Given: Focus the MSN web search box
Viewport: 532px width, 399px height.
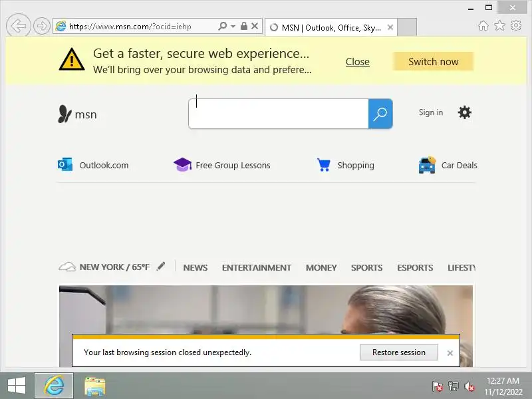Looking at the screenshot, I should [279, 114].
